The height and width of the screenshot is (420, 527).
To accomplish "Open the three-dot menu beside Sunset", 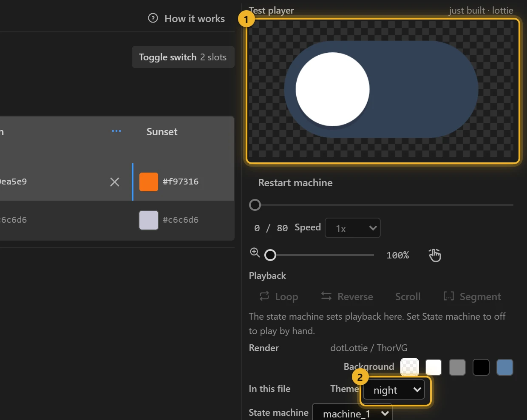I will 116,131.
